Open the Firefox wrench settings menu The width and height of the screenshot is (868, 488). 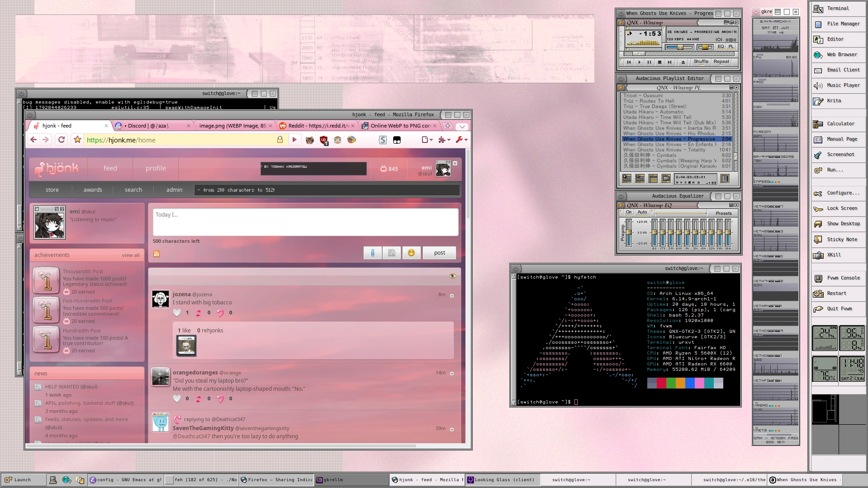point(461,140)
